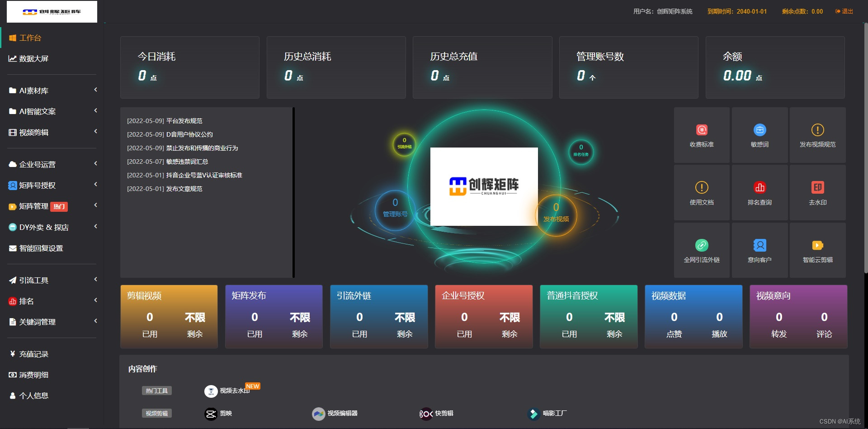The height and width of the screenshot is (429, 868).
Task: Select 智能回复设置 in the sidebar
Action: click(52, 248)
